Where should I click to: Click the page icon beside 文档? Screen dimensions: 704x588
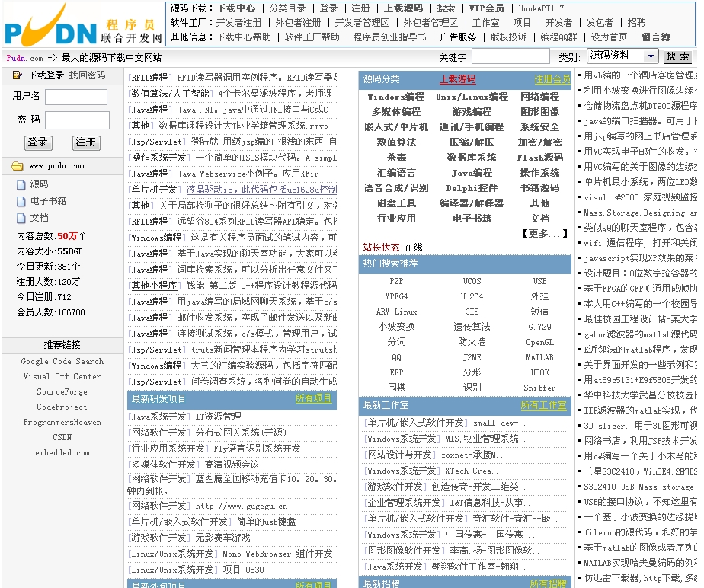[21, 218]
